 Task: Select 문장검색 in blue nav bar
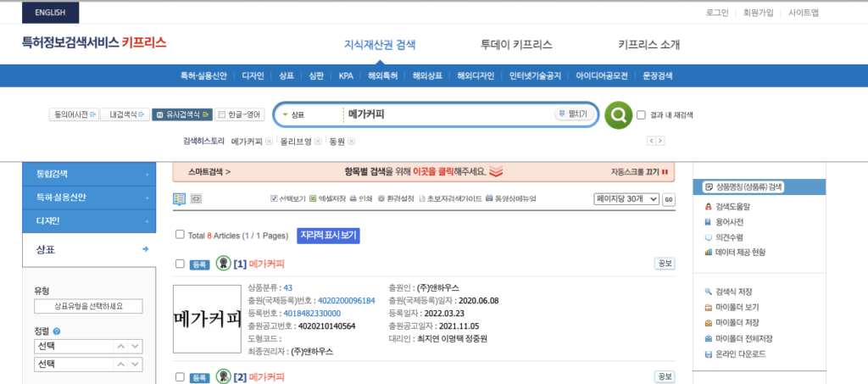point(657,76)
